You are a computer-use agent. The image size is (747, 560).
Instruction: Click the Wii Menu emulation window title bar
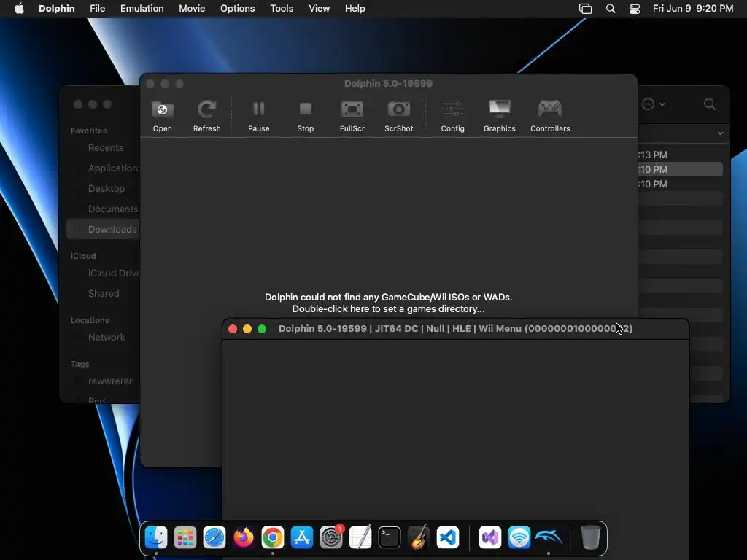[455, 329]
